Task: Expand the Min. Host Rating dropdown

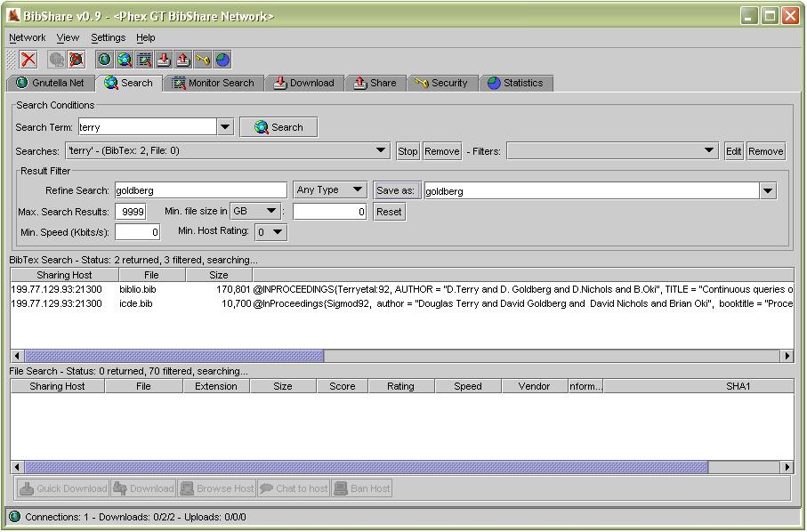Action: 271,232
